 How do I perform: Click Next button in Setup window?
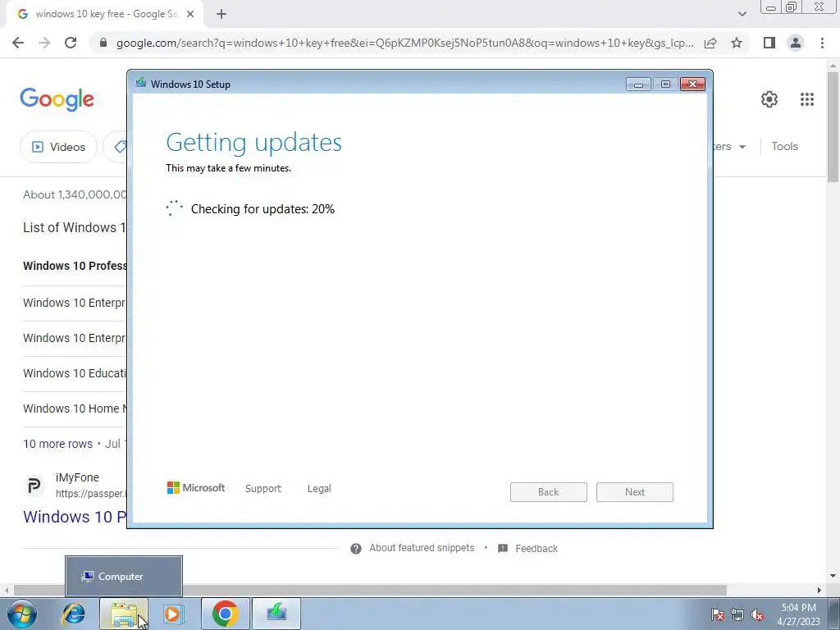(635, 492)
